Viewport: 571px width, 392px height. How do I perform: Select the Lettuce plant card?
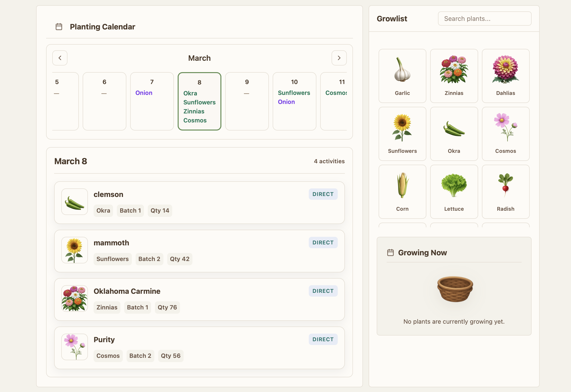454,191
